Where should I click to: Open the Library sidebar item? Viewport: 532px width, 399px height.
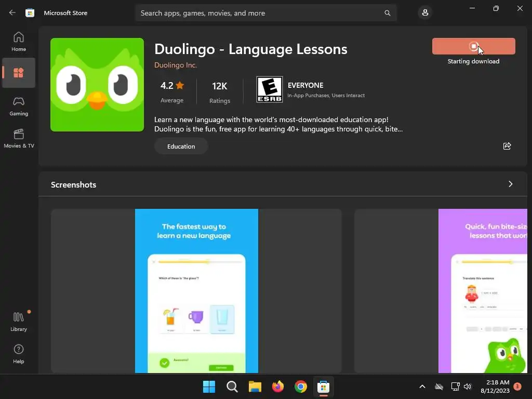(19, 322)
